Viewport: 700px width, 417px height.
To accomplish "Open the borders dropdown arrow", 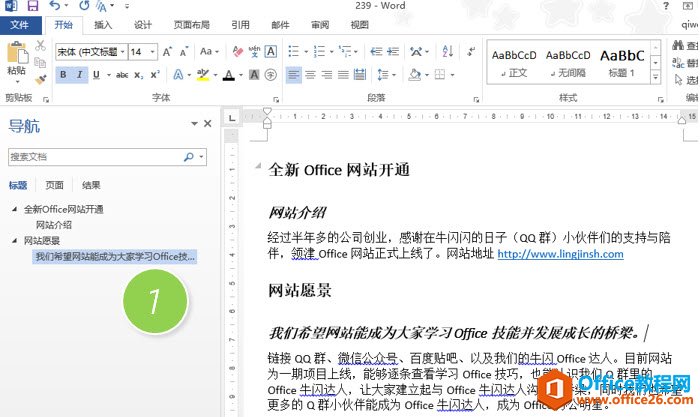I will click(453, 75).
